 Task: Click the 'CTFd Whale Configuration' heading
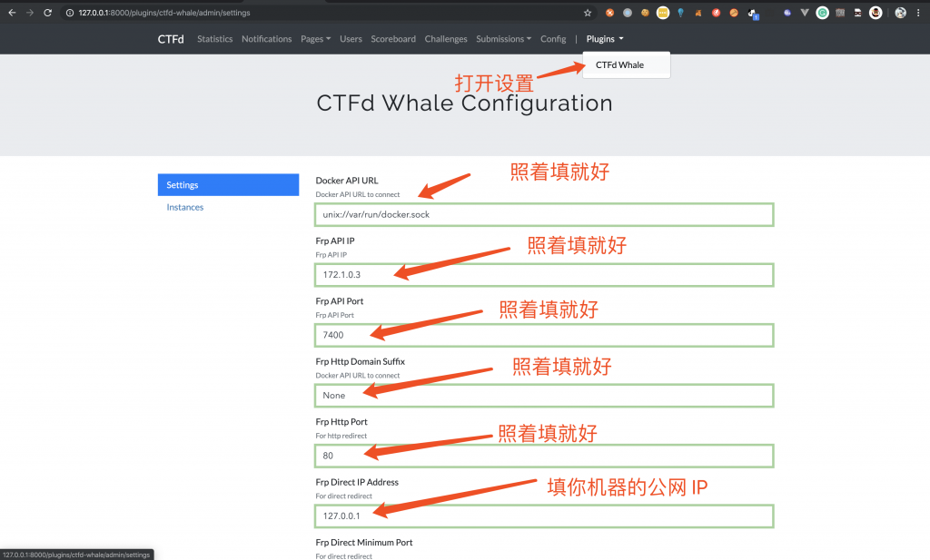point(464,103)
